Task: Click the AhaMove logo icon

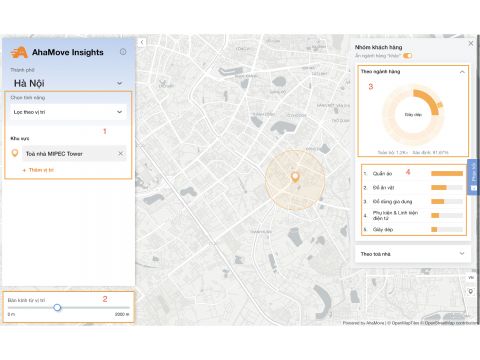Action: 19,52
